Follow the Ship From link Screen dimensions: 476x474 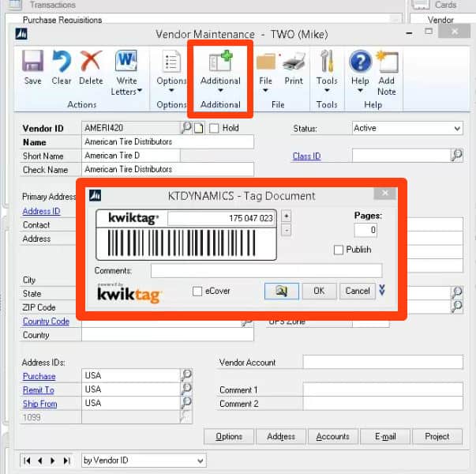point(39,404)
